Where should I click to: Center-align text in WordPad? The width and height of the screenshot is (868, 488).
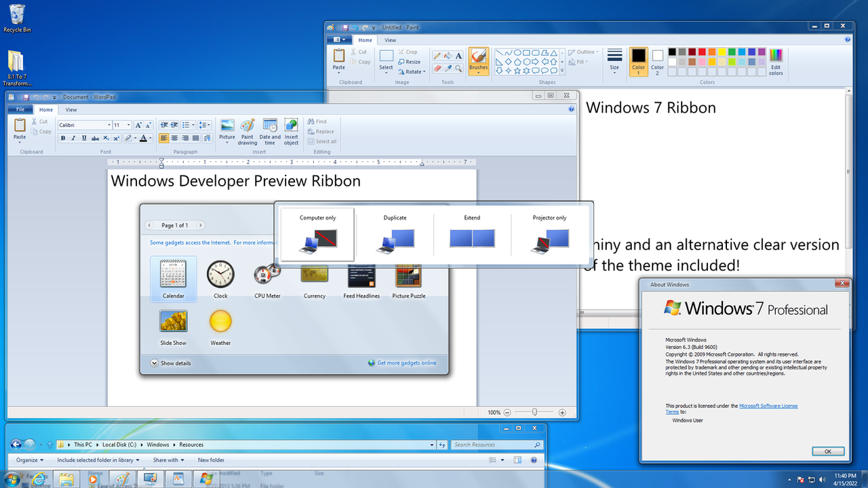tap(174, 138)
